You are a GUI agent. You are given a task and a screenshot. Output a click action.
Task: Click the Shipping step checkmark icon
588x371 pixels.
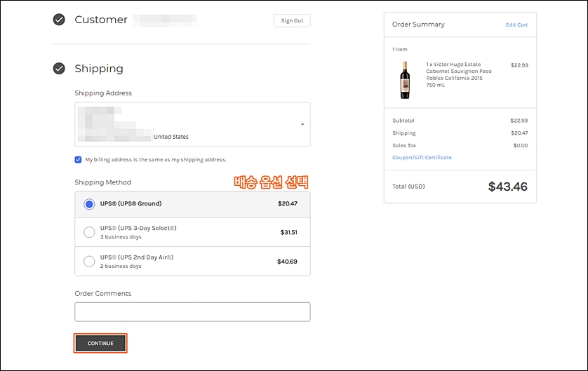pyautogui.click(x=59, y=69)
